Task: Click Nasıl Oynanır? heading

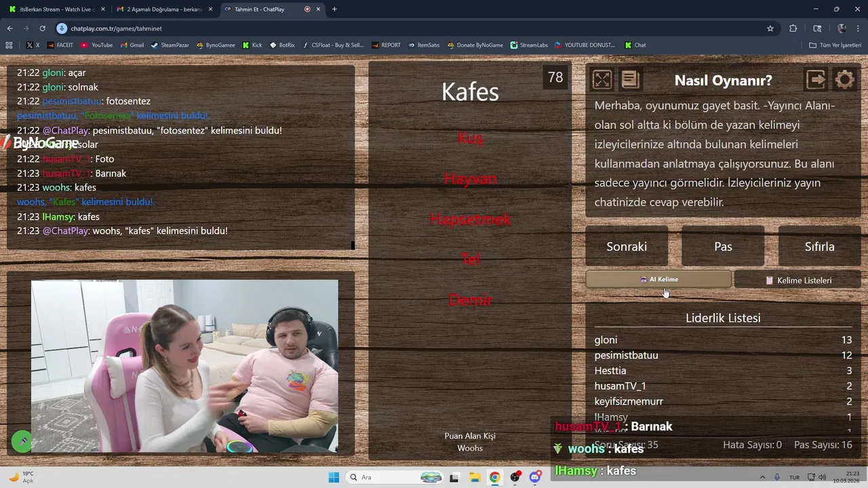Action: tap(723, 80)
